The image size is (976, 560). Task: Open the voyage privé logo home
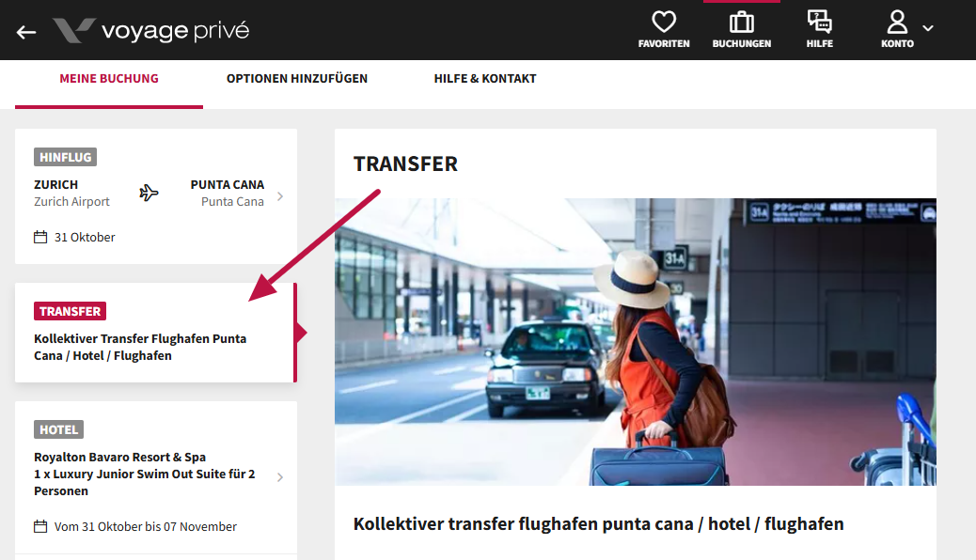pyautogui.click(x=151, y=30)
